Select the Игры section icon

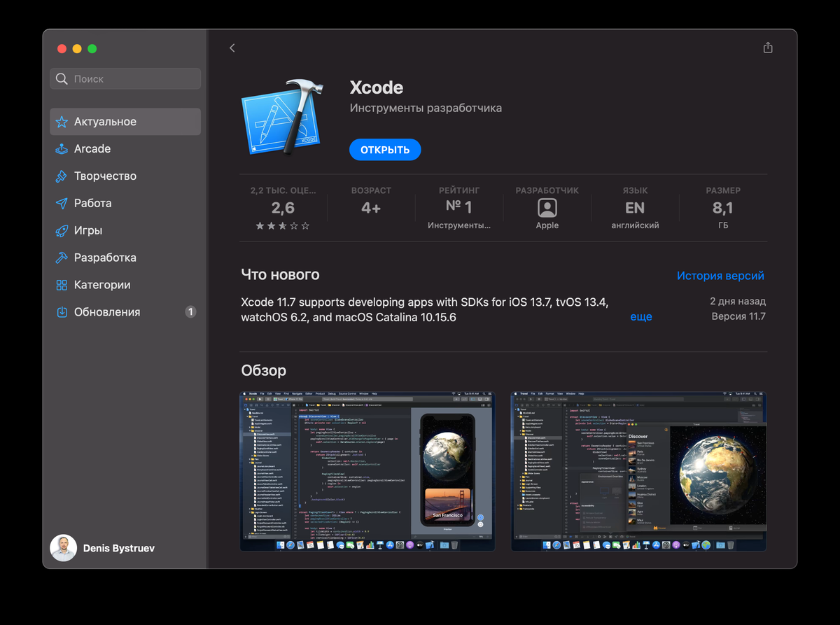click(62, 230)
